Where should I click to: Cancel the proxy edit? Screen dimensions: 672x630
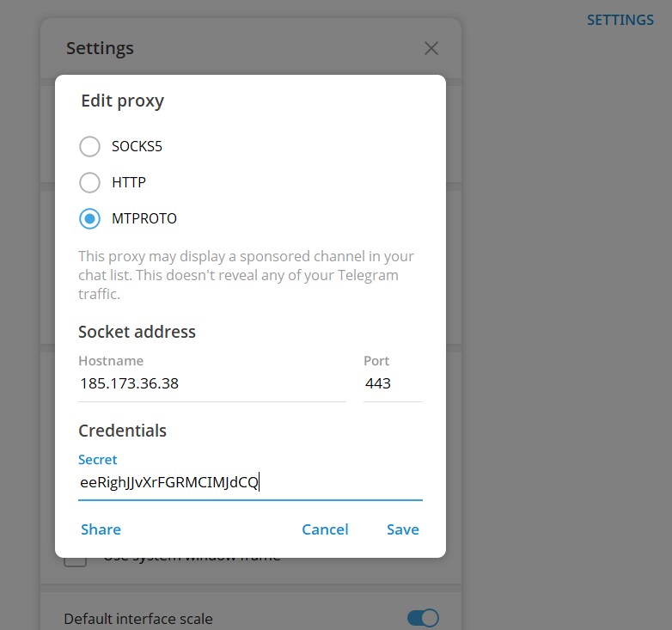pyautogui.click(x=325, y=529)
